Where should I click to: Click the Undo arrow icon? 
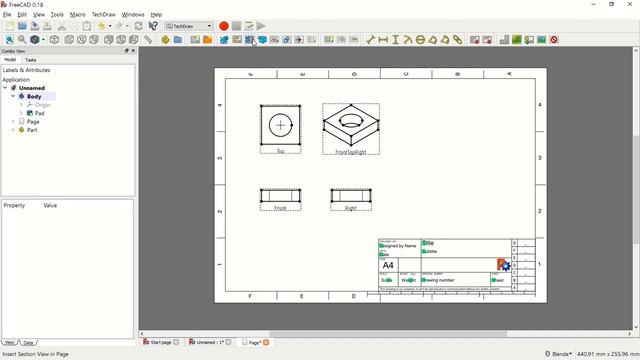101,26
